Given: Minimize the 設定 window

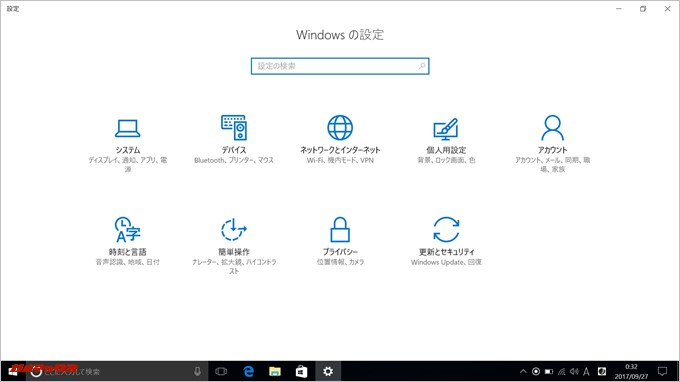Looking at the screenshot, I should (619, 9).
